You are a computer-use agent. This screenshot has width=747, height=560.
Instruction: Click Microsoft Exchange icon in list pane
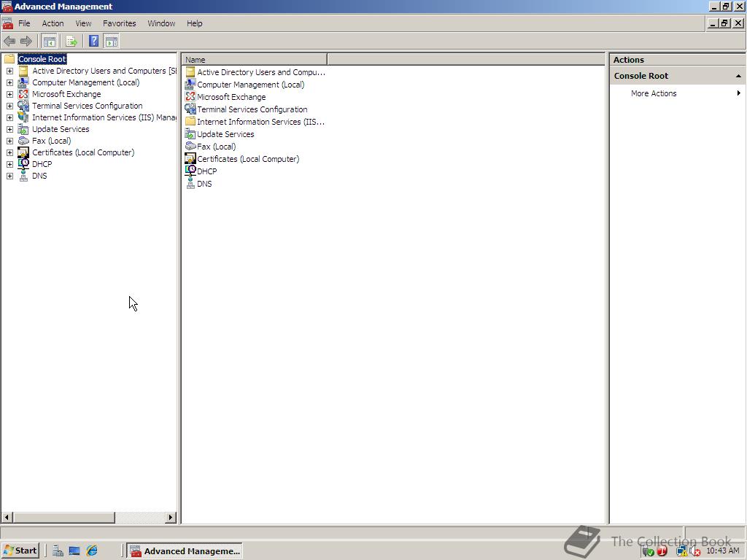click(x=190, y=97)
